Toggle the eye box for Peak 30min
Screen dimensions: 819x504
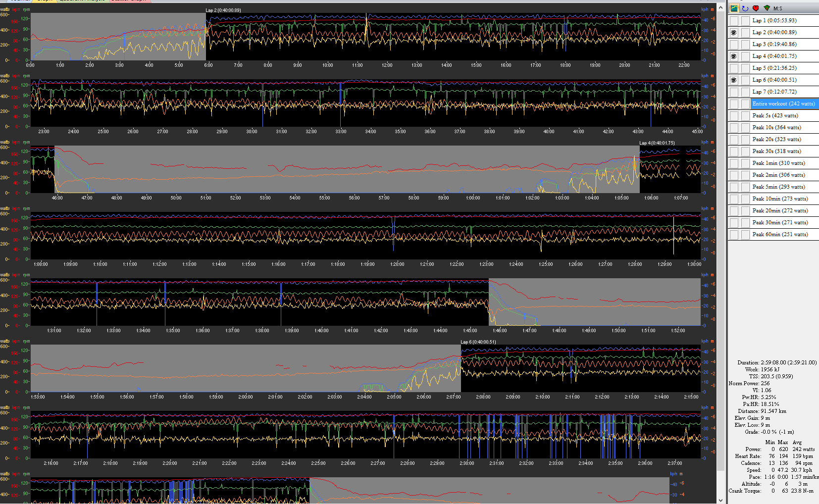click(x=734, y=222)
